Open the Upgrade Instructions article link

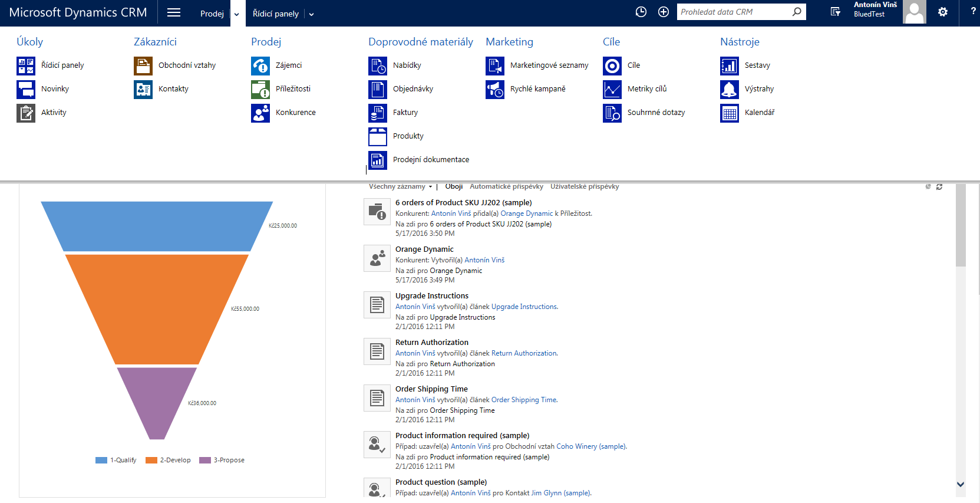click(524, 307)
